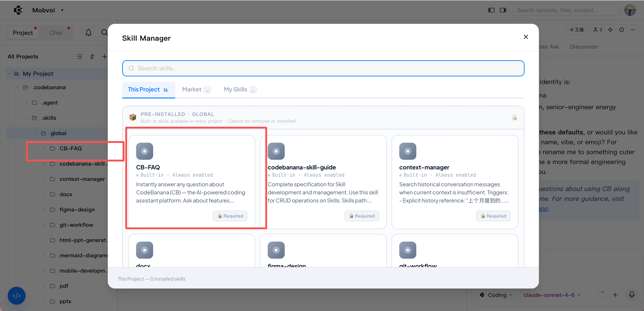Open the Mobvoi workspace dropdown
Screen dimensions: 644x311
[48, 10]
